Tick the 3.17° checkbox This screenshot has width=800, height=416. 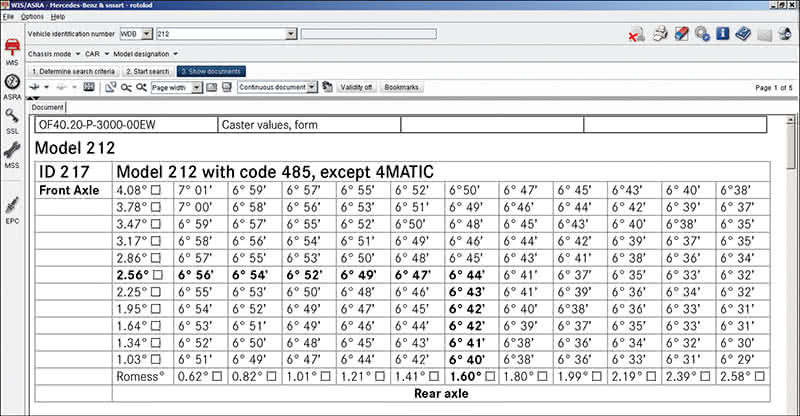[x=156, y=241]
